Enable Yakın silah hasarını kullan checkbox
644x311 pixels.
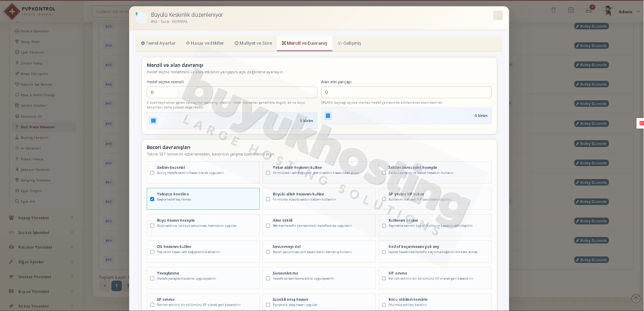(x=268, y=173)
